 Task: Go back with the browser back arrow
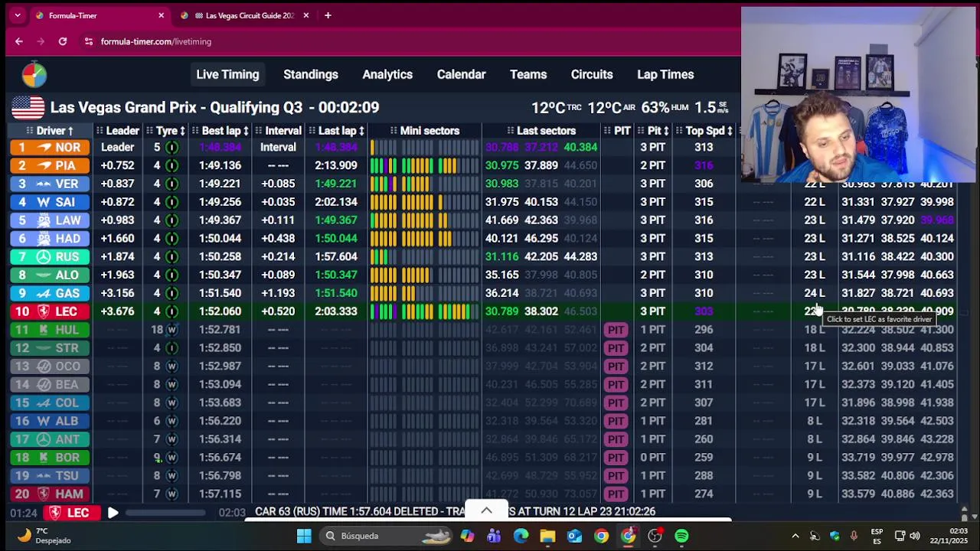pyautogui.click(x=19, y=41)
